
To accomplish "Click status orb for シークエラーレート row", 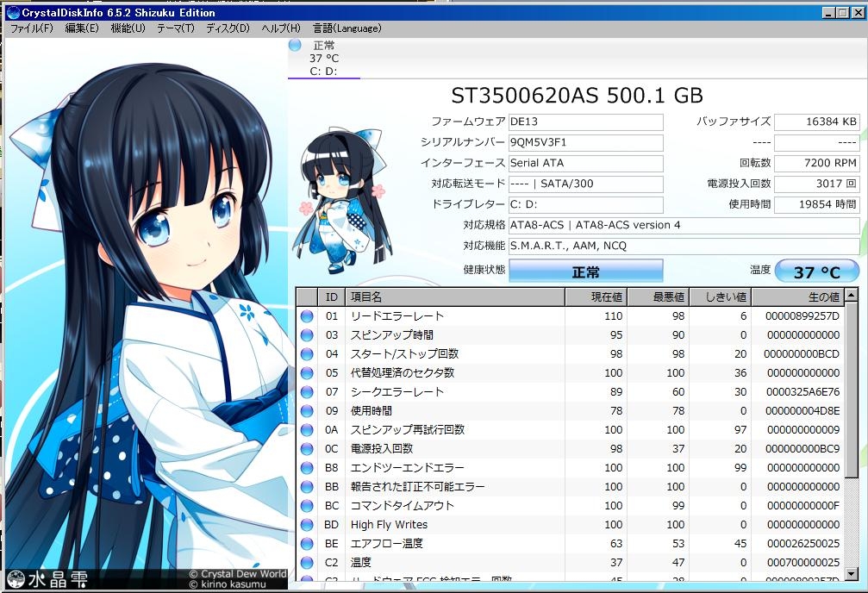I will (307, 392).
